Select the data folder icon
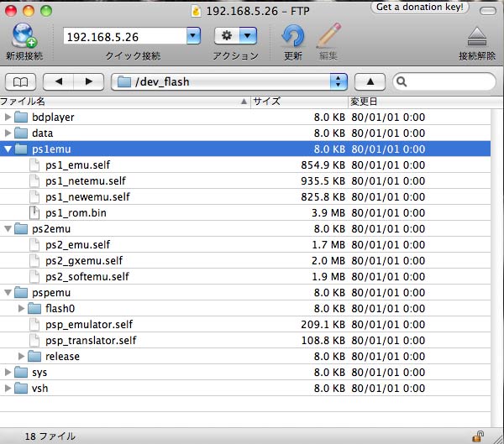This screenshot has width=504, height=444. tap(21, 133)
